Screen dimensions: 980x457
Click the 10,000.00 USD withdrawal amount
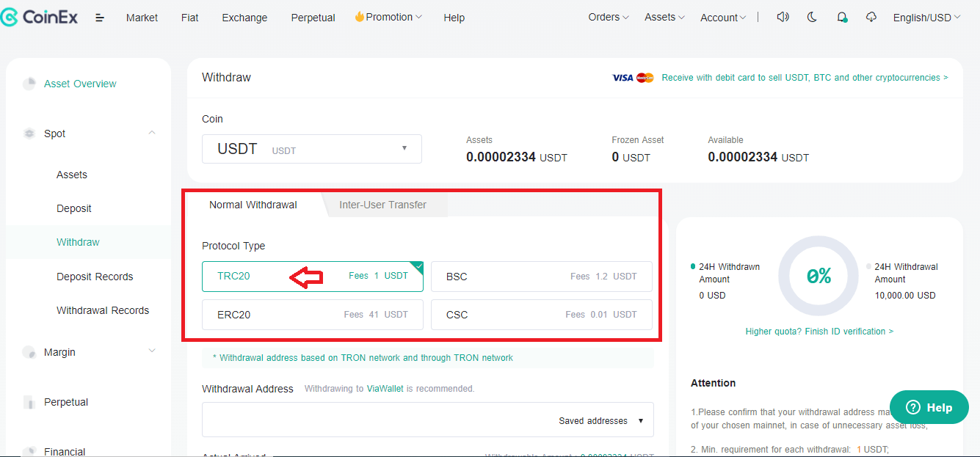[x=905, y=296]
